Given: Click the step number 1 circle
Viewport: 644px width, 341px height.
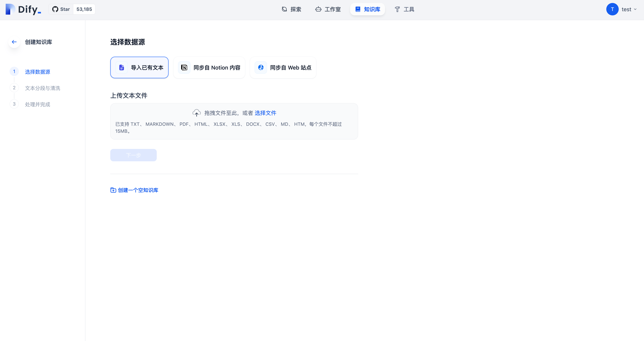Looking at the screenshot, I should (14, 72).
